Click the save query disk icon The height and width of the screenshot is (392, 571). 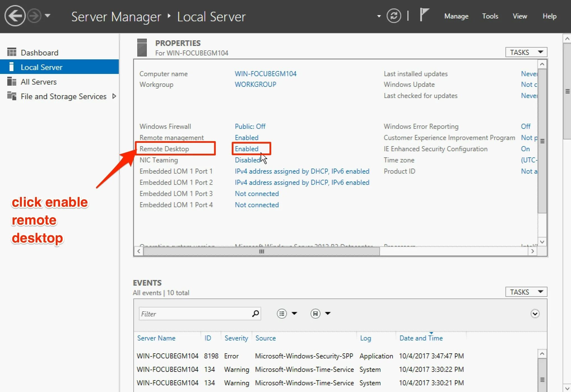(315, 314)
